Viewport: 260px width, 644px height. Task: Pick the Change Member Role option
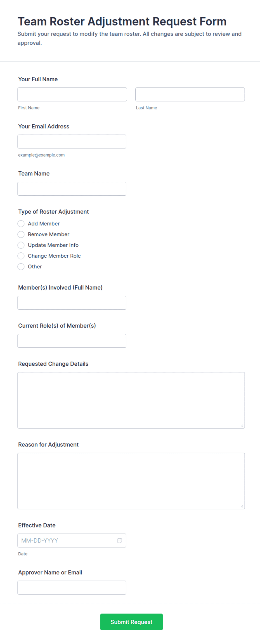(21, 256)
